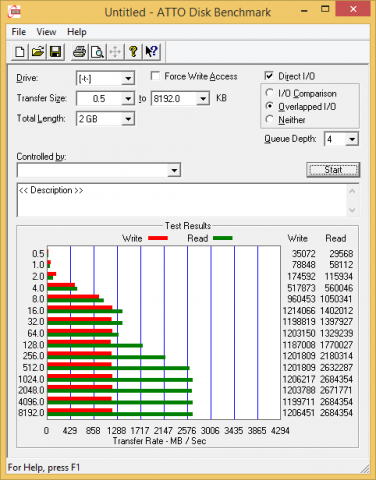
Task: Click the description scrollbar up arrow
Action: (x=352, y=191)
